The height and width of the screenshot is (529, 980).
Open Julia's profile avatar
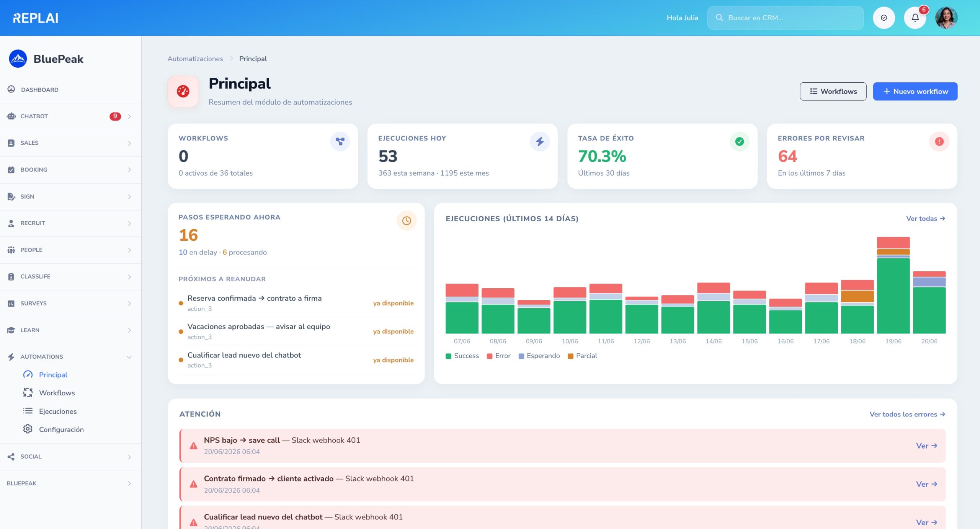tap(946, 18)
